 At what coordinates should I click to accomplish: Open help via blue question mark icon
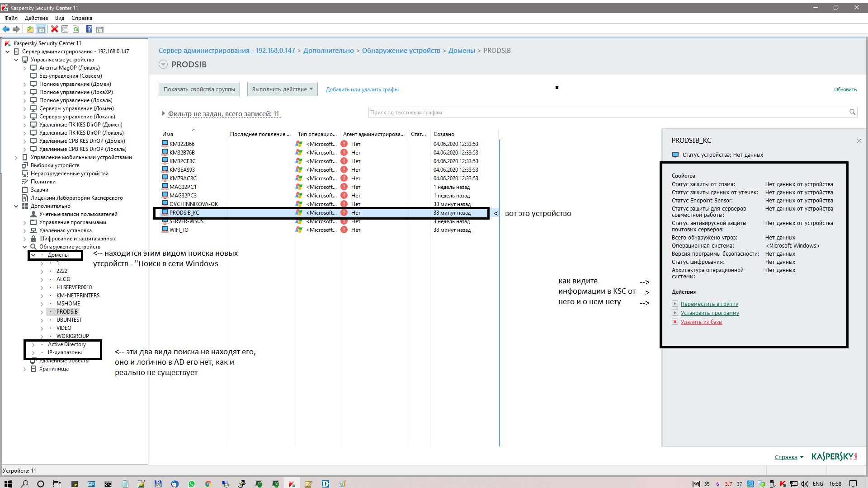pyautogui.click(x=89, y=29)
